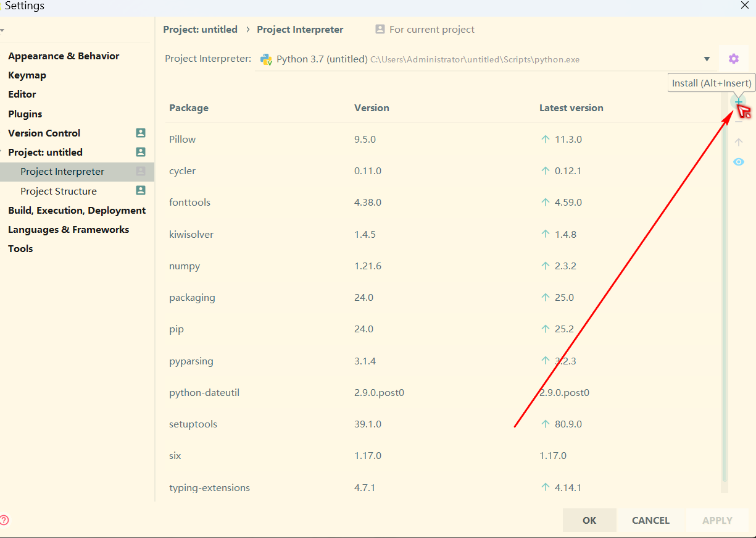Click the Python interpreter logo icon

coord(267,59)
